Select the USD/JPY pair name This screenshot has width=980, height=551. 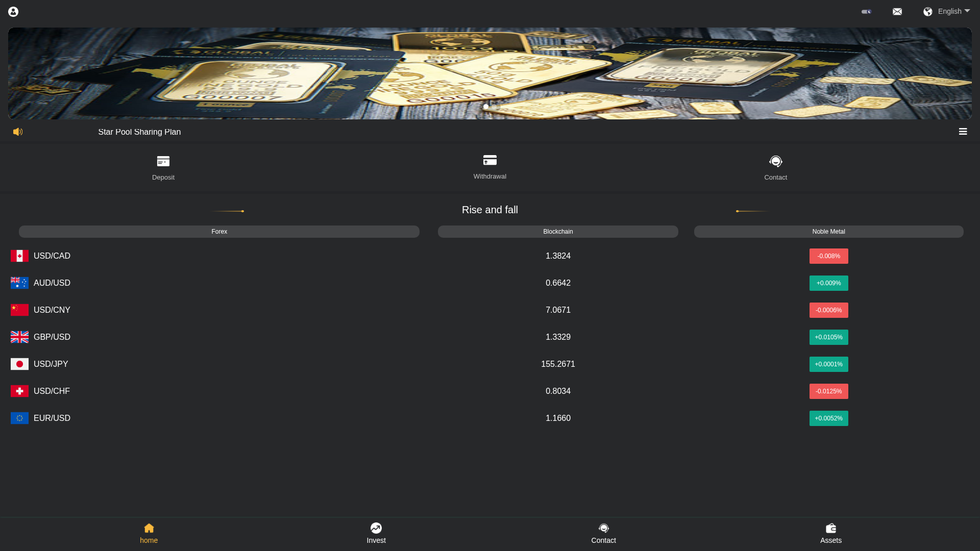[x=51, y=364]
